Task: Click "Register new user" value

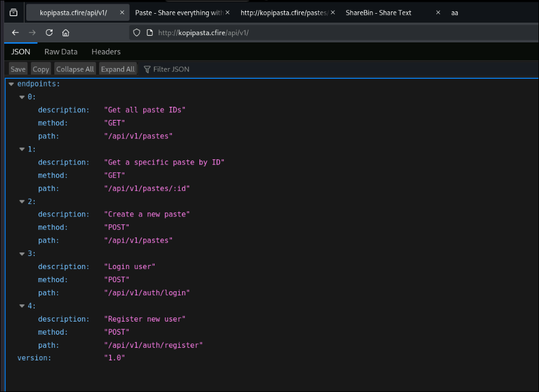Action: [144, 319]
